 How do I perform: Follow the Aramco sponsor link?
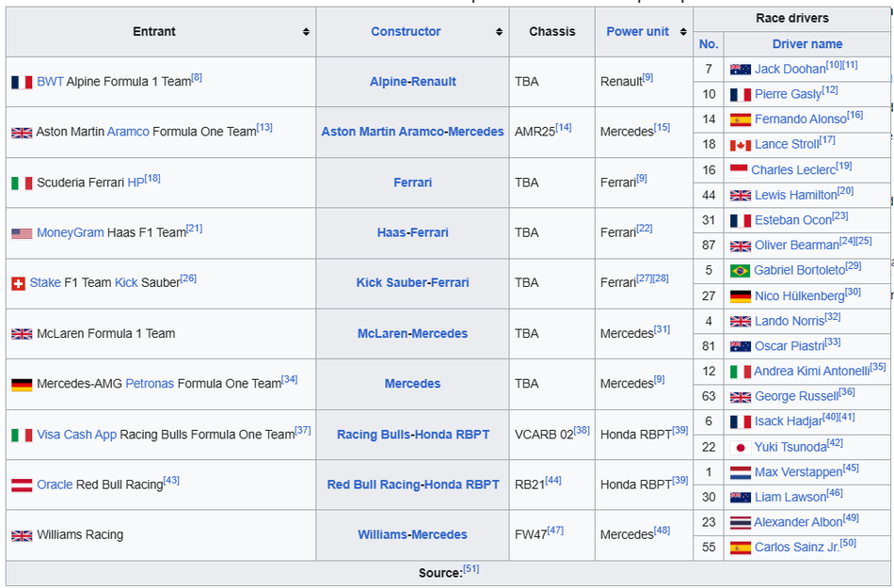(x=128, y=132)
